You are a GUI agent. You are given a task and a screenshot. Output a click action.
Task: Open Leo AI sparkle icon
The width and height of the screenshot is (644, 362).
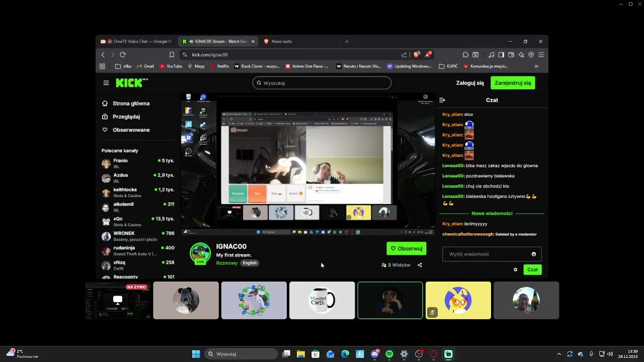[x=521, y=55]
